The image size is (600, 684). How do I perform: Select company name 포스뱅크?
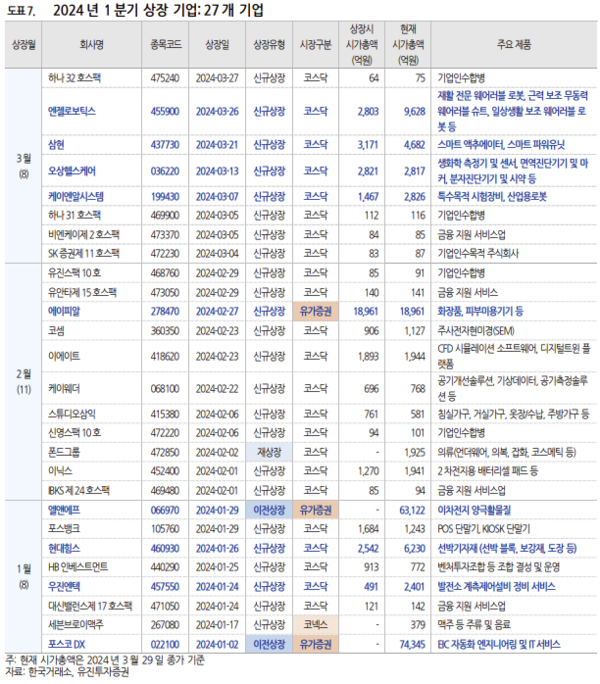point(64,529)
